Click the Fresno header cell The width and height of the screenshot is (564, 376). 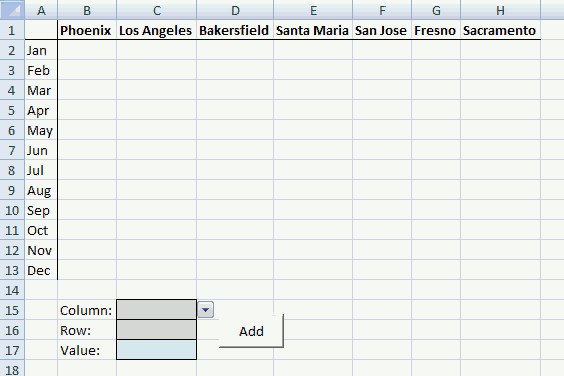[436, 30]
